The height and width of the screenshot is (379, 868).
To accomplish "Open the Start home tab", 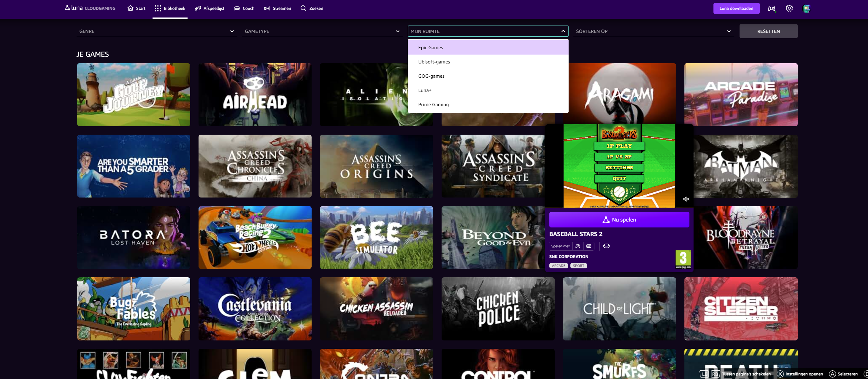I will pos(137,8).
